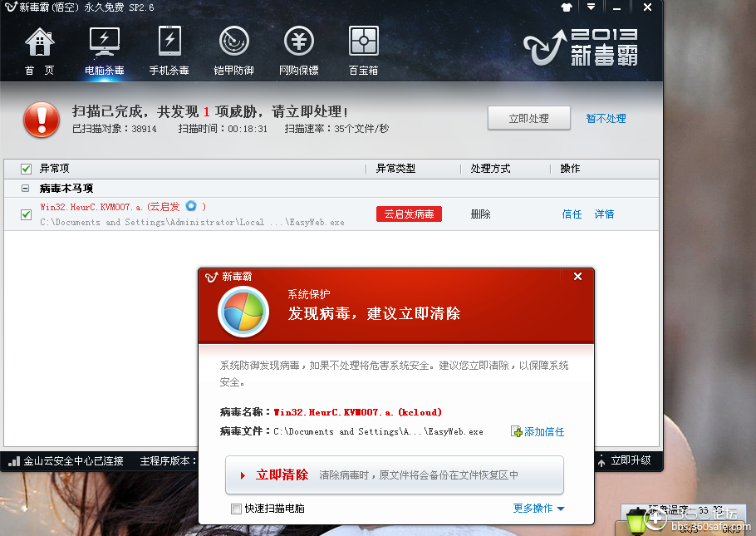Toggle checkbox for Win32.HeurC.KVM007.a threat

[x=26, y=214]
